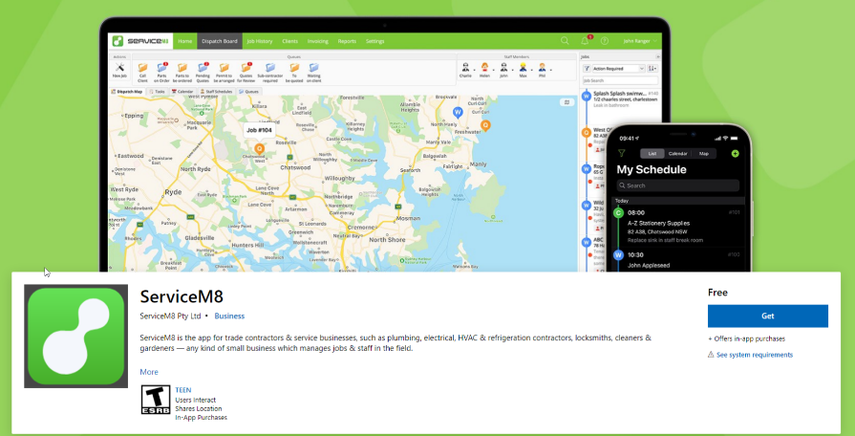Open the jobs sort order dropdown
Image resolution: width=855 pixels, height=436 pixels.
(653, 69)
